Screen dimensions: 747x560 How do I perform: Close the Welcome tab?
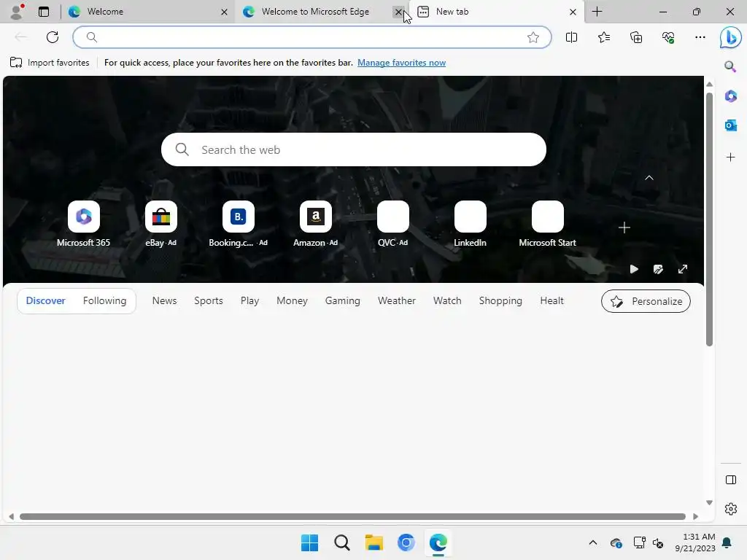[224, 12]
